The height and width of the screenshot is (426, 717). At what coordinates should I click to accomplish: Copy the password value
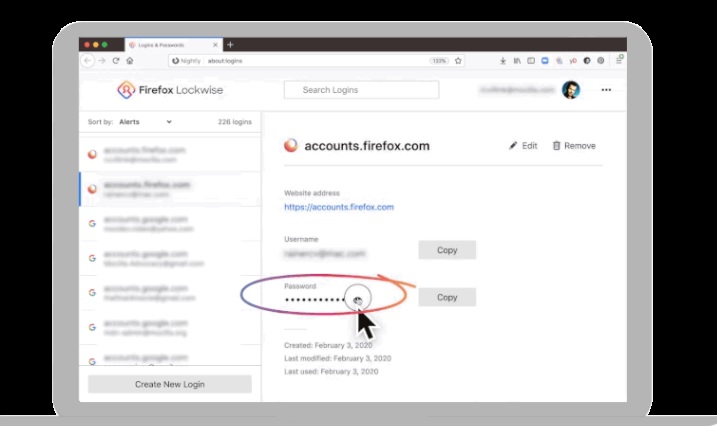pos(447,297)
